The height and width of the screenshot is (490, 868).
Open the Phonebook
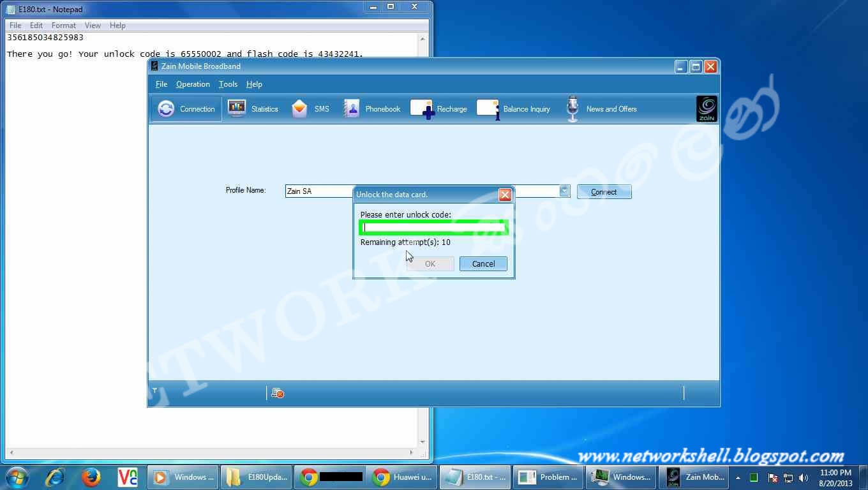pos(372,109)
